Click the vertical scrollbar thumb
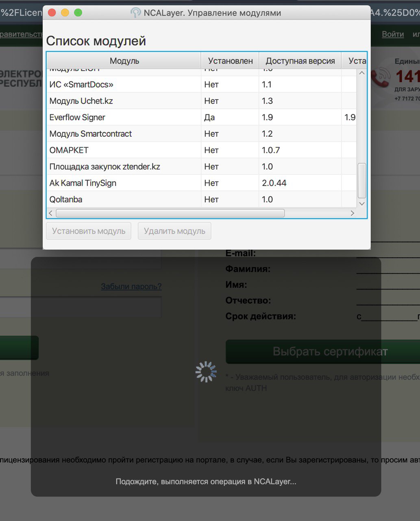420x521 pixels. point(361,180)
